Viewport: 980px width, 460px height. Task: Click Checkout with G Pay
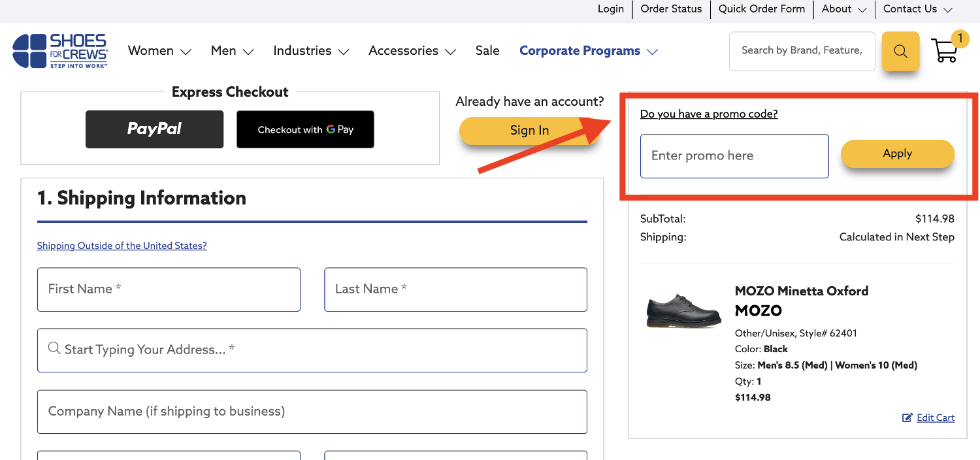click(305, 129)
